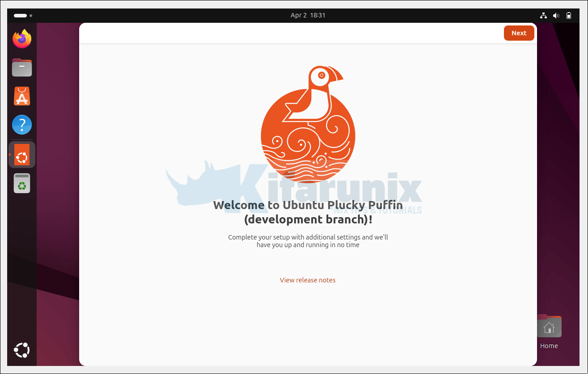The image size is (588, 374).
Task: Click the Next button
Action: [x=519, y=33]
